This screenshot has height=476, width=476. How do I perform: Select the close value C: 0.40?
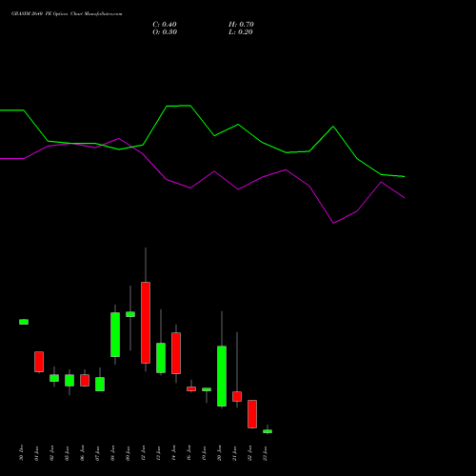[165, 25]
